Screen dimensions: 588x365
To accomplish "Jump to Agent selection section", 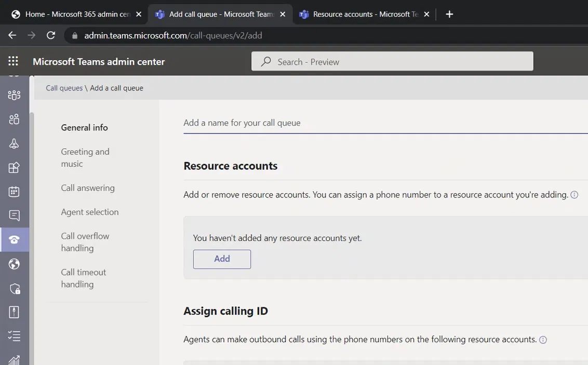I will click(x=90, y=212).
